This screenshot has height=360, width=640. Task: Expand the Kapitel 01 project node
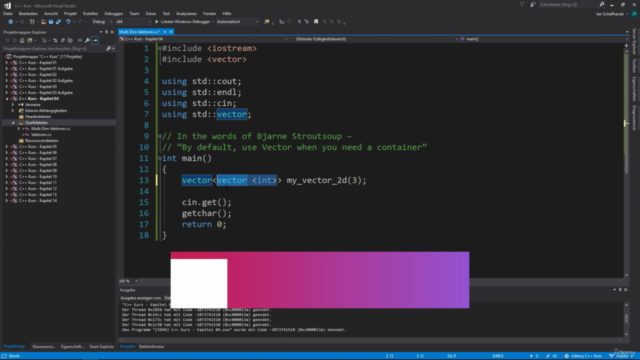click(x=7, y=63)
